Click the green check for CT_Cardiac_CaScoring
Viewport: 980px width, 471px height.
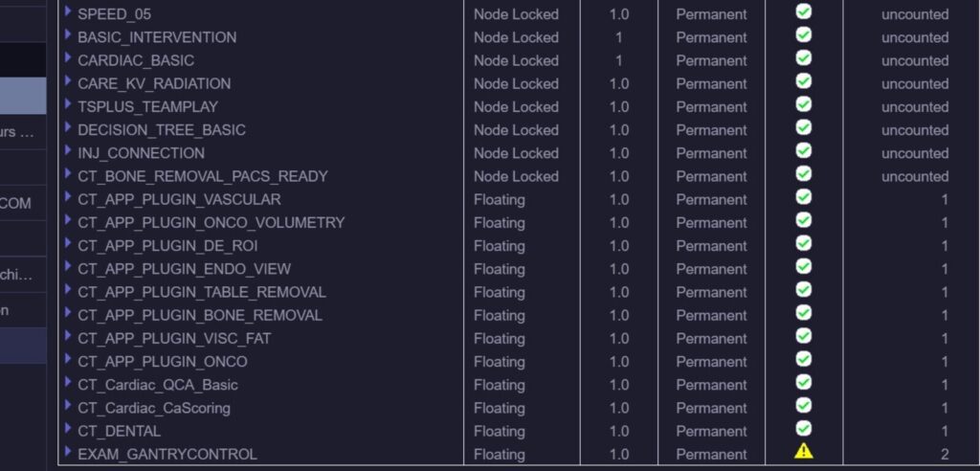click(804, 405)
